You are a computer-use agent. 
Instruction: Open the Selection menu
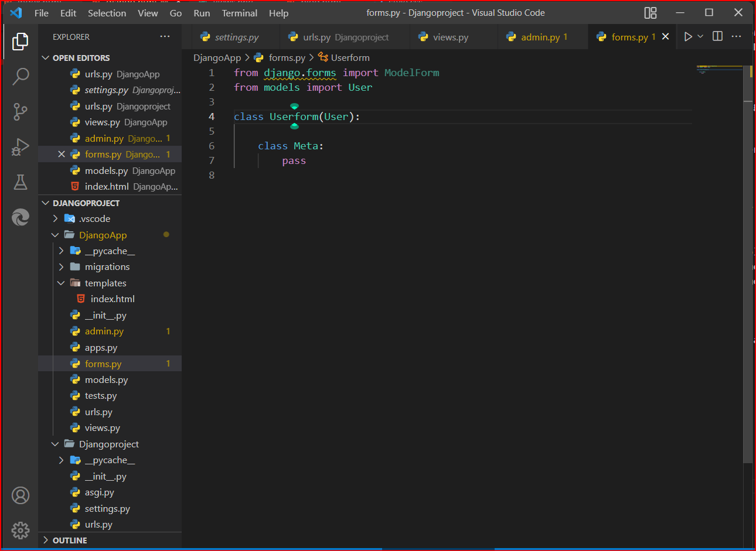[x=107, y=13]
